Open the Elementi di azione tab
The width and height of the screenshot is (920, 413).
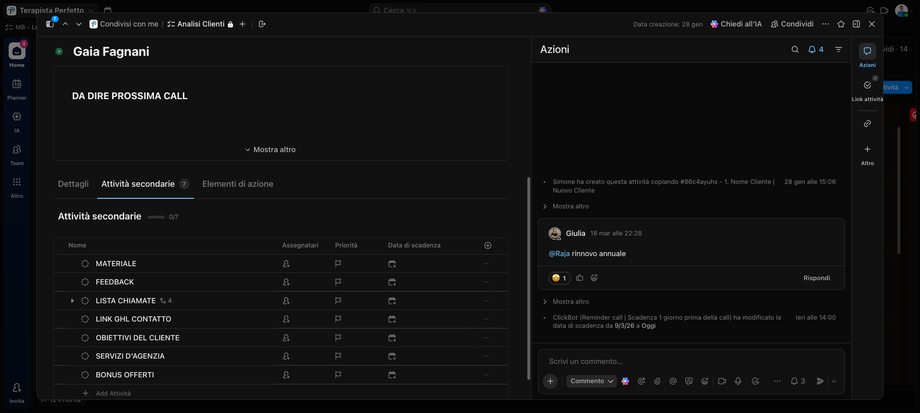[x=238, y=184]
